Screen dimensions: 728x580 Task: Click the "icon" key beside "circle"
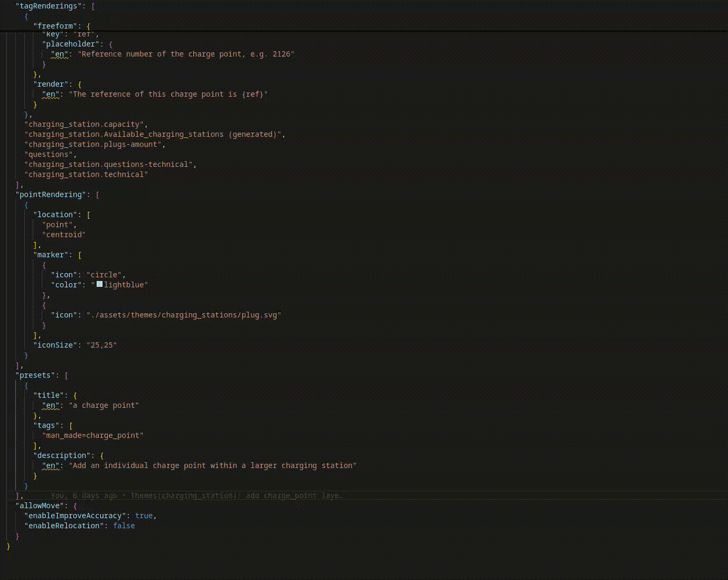64,275
